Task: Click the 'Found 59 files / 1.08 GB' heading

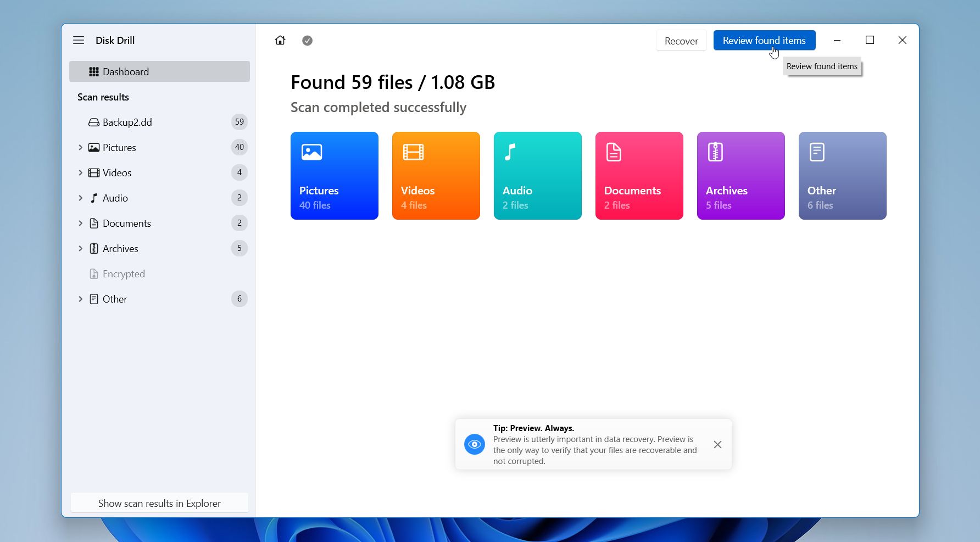Action: point(393,82)
